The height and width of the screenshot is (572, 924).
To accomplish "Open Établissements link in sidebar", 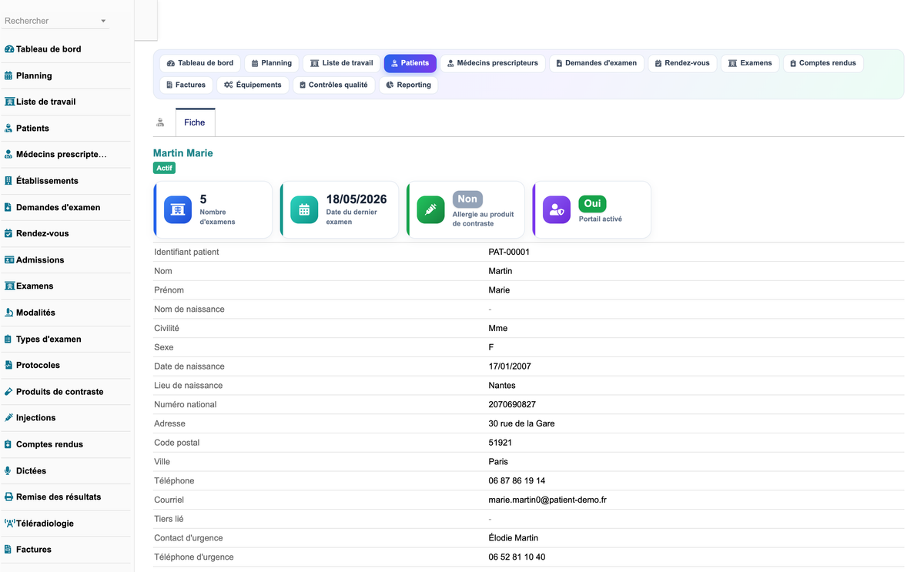I will (x=47, y=181).
